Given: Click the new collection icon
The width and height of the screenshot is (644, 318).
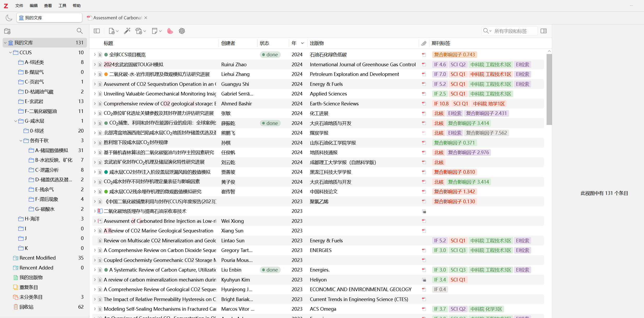Looking at the screenshot, I should coord(7,31).
